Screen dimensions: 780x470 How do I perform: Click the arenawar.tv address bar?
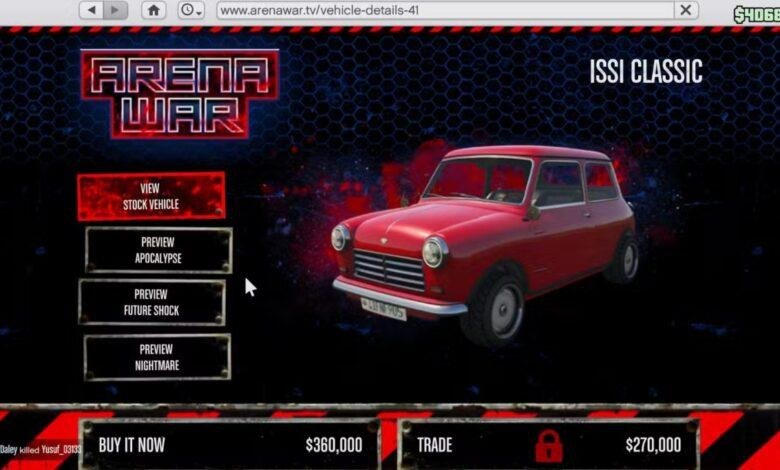pyautogui.click(x=445, y=10)
